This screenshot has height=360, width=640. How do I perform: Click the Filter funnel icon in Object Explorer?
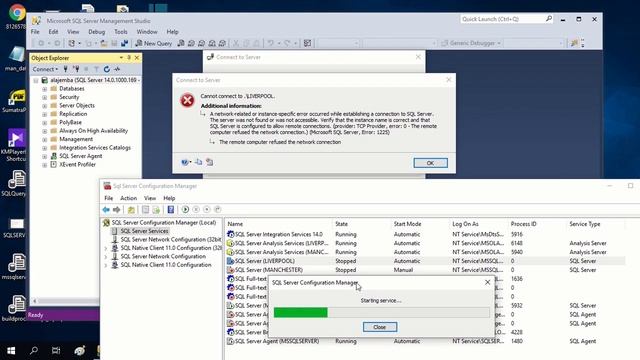(x=96, y=69)
